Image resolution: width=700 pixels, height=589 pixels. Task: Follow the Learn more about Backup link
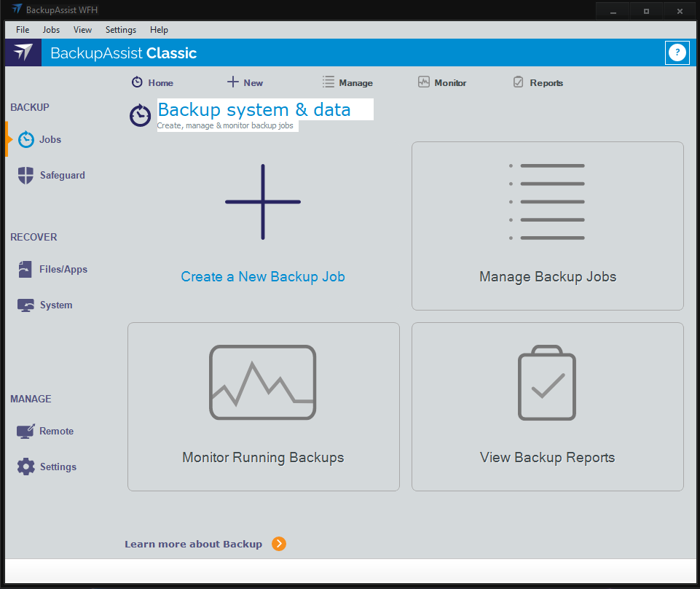point(193,544)
